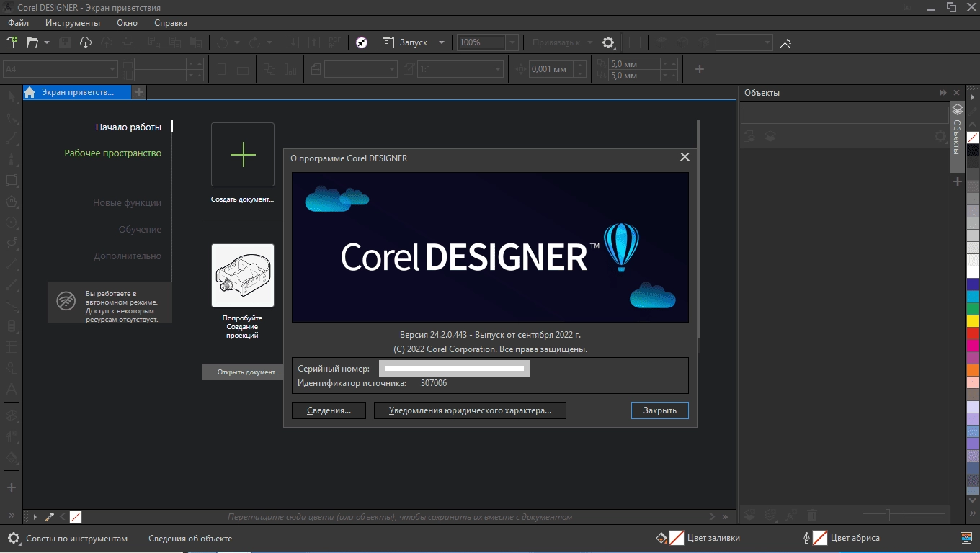Click the top 5,0 мм duplicate offset field
The height and width of the screenshot is (553, 980).
click(635, 63)
